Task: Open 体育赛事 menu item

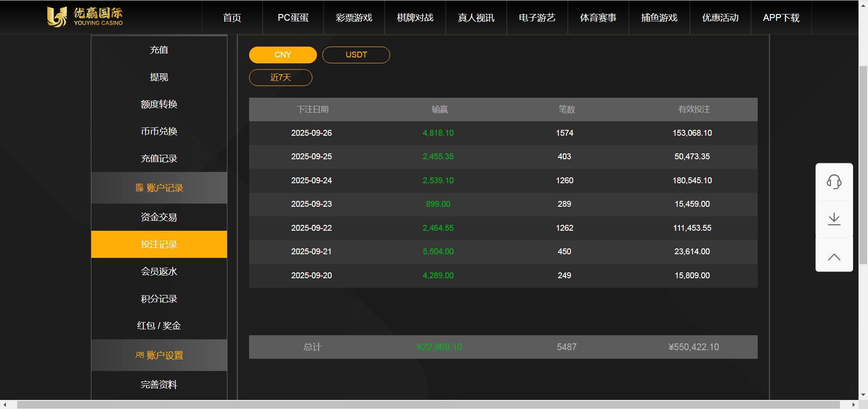Action: (x=598, y=18)
